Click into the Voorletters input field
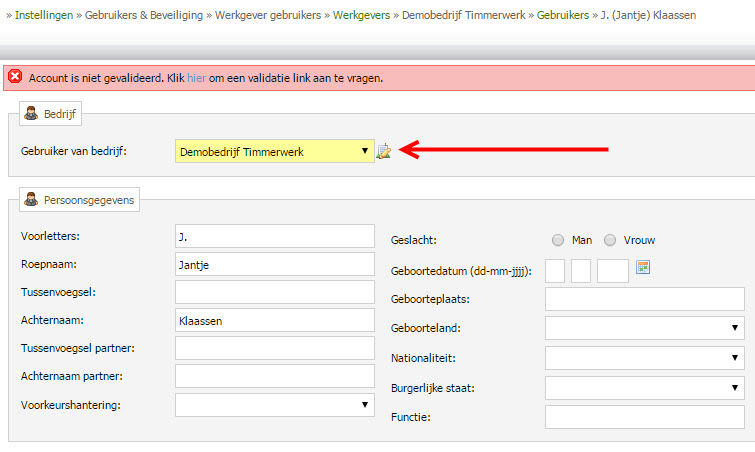755x452 pixels. [x=275, y=236]
